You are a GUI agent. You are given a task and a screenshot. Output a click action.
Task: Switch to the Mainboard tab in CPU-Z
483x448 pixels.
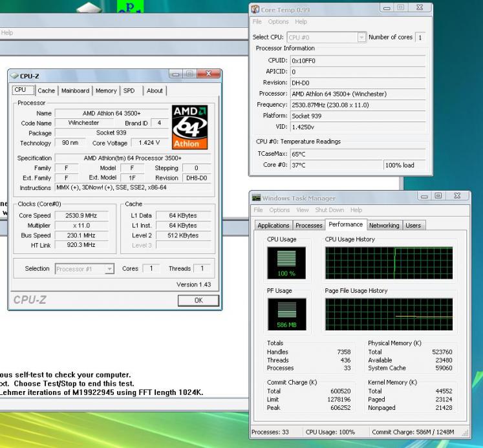coord(76,91)
